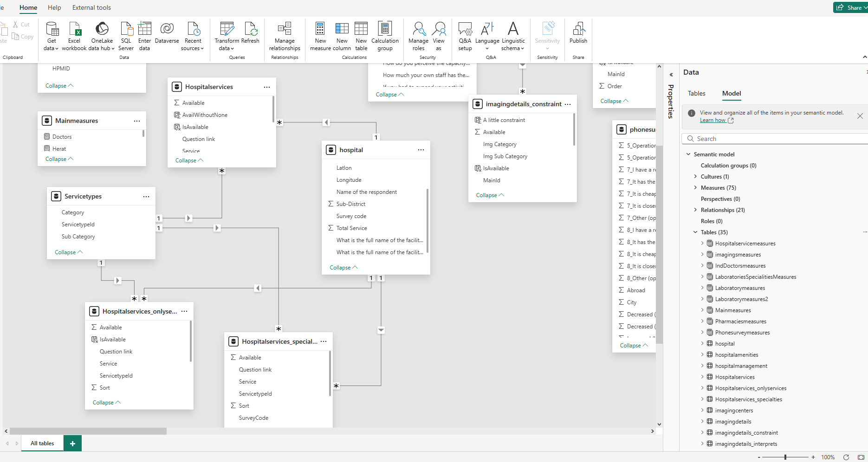Add a new layout tab with plus button
Image resolution: width=868 pixels, height=462 pixels.
click(x=72, y=443)
